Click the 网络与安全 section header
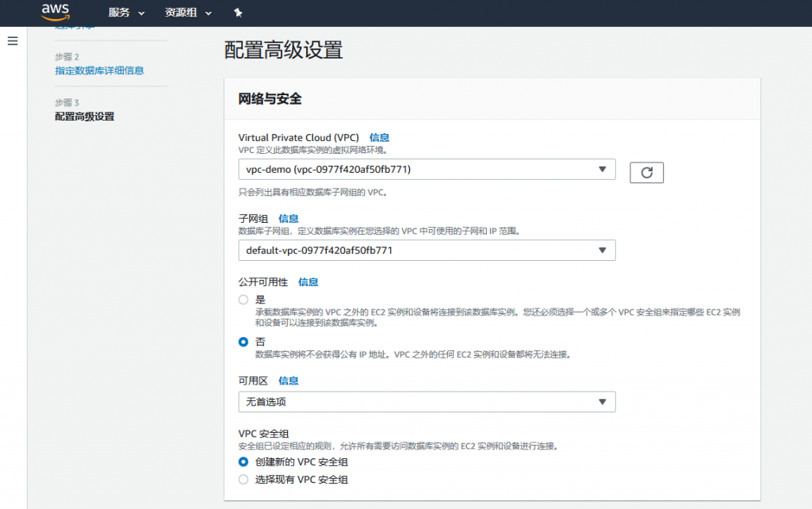Viewport: 812px width, 509px height. pyautogui.click(x=270, y=99)
